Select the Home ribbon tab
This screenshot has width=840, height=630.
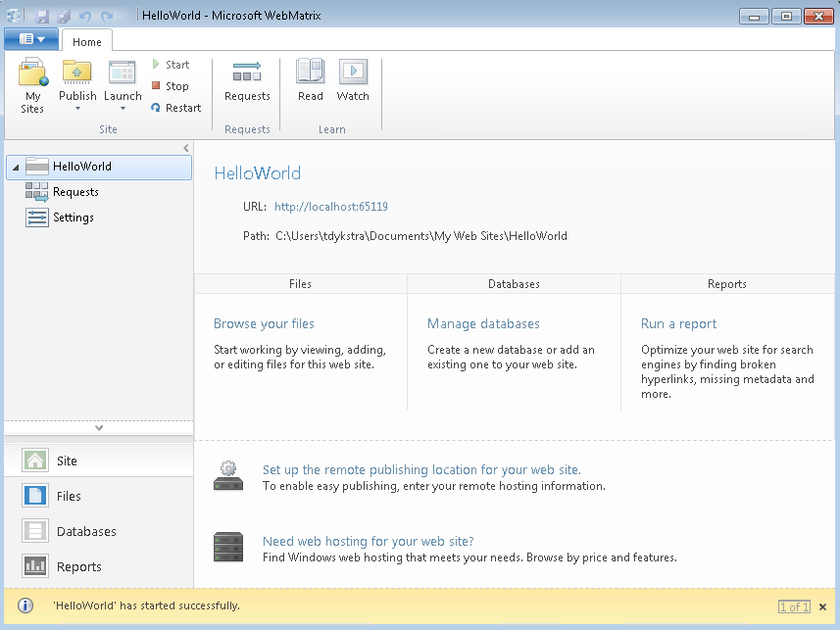87,42
